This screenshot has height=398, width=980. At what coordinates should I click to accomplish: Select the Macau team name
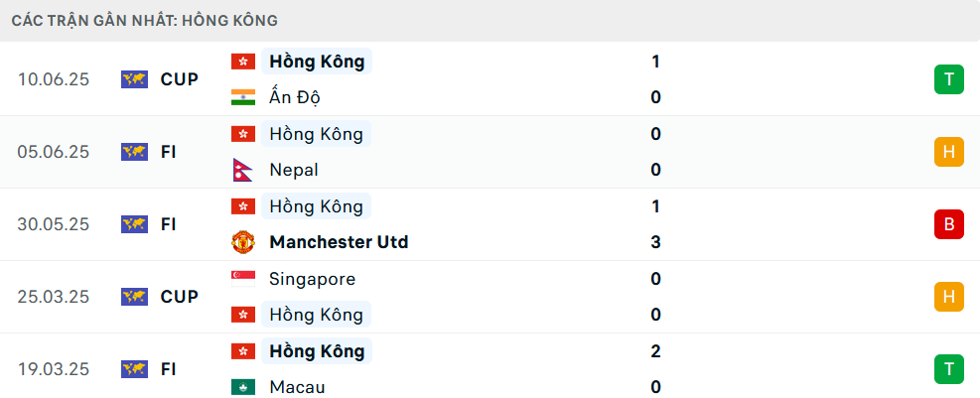coord(298,387)
